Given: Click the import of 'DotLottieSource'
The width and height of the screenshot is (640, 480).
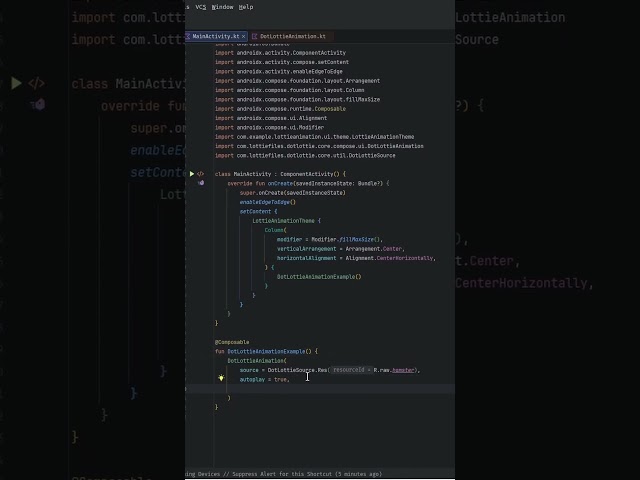Looking at the screenshot, I should coord(305,156).
